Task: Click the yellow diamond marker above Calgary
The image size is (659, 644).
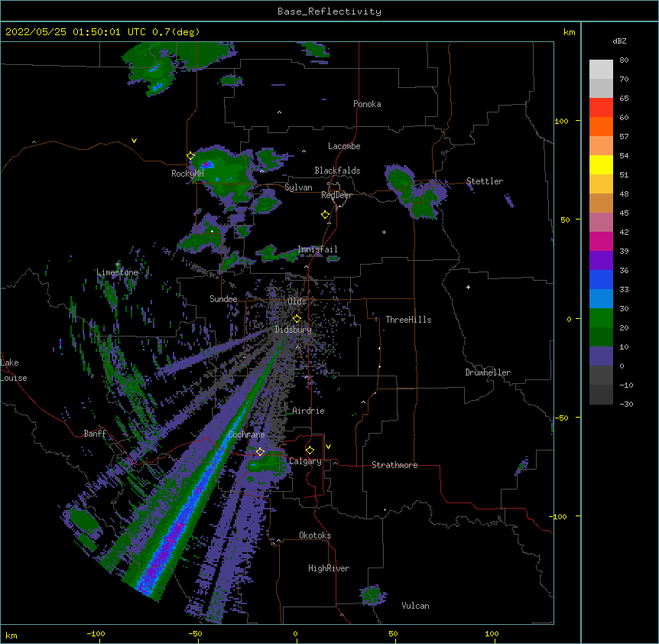Action: [310, 450]
